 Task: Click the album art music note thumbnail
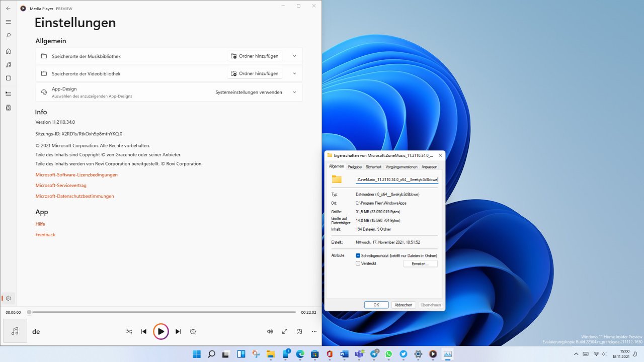point(15,331)
